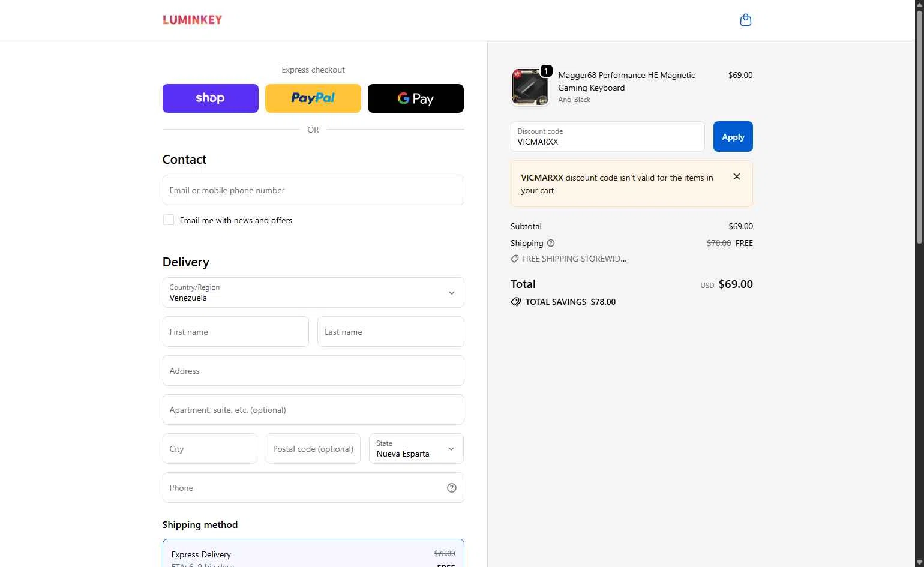The height and width of the screenshot is (567, 924).
Task: Click the LUMINKEY logo
Action: coord(192,20)
